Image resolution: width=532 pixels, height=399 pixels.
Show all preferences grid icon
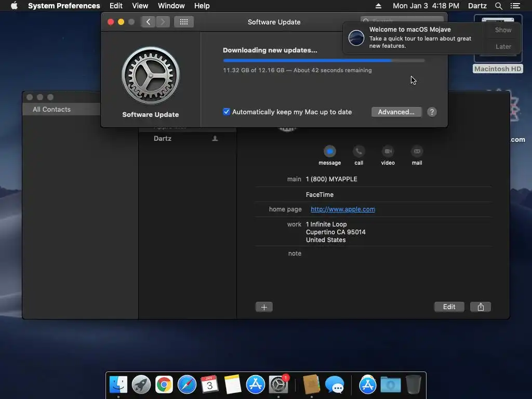[x=184, y=22]
